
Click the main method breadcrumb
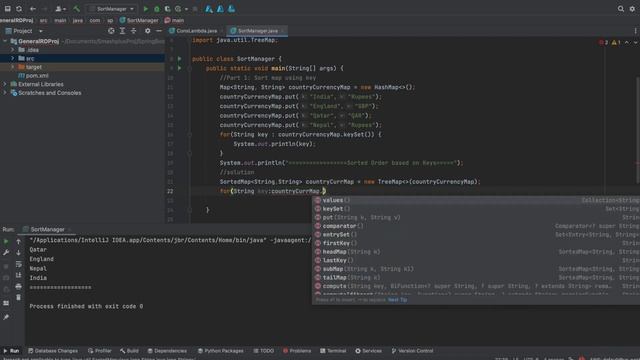[x=174, y=20]
